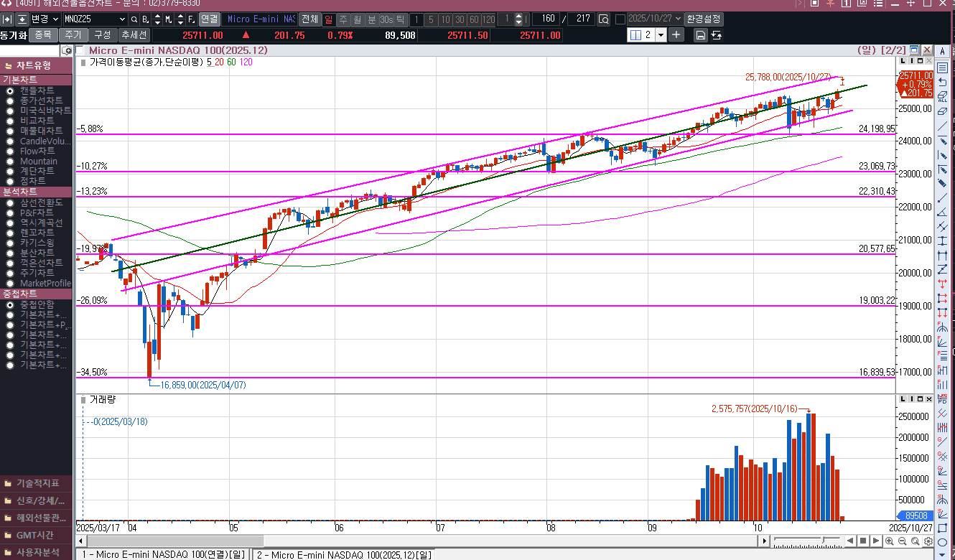This screenshot has height=560, width=955.
Task: Click the plus icon to add chart
Action: point(676,34)
